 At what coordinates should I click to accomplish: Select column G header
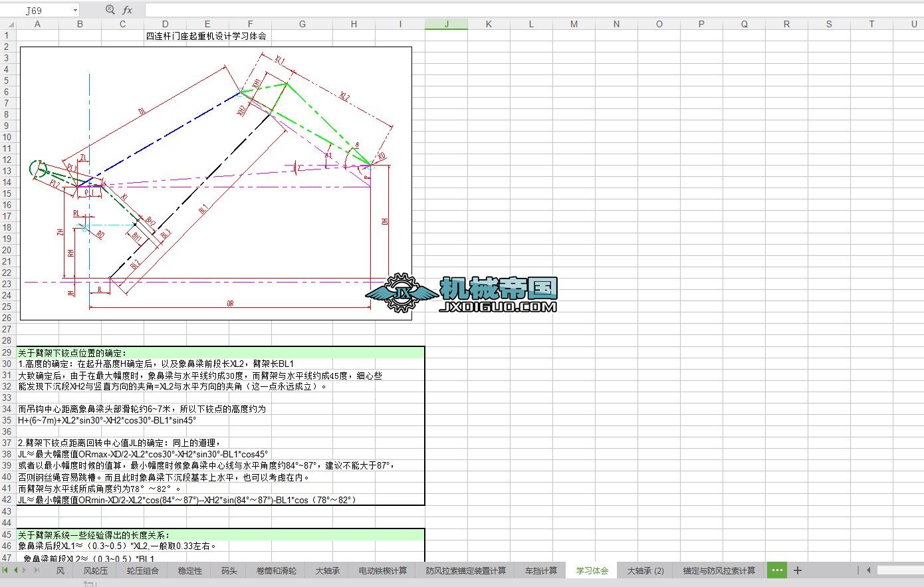tap(302, 24)
